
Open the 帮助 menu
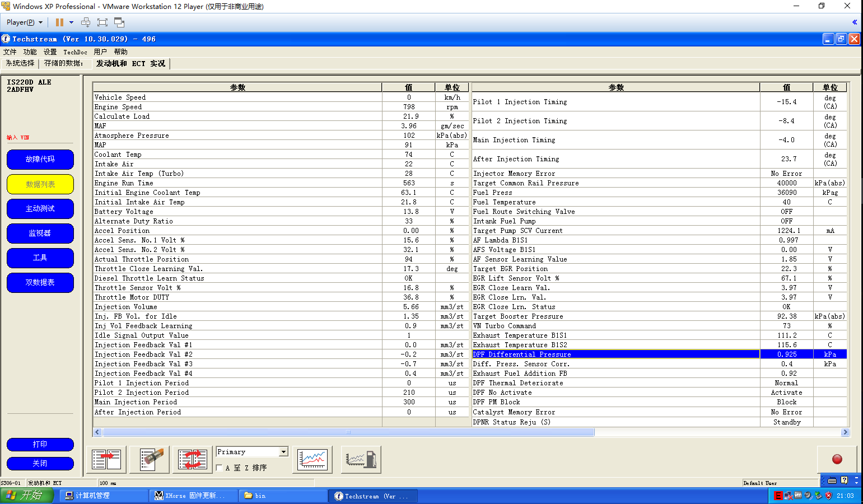pos(120,52)
